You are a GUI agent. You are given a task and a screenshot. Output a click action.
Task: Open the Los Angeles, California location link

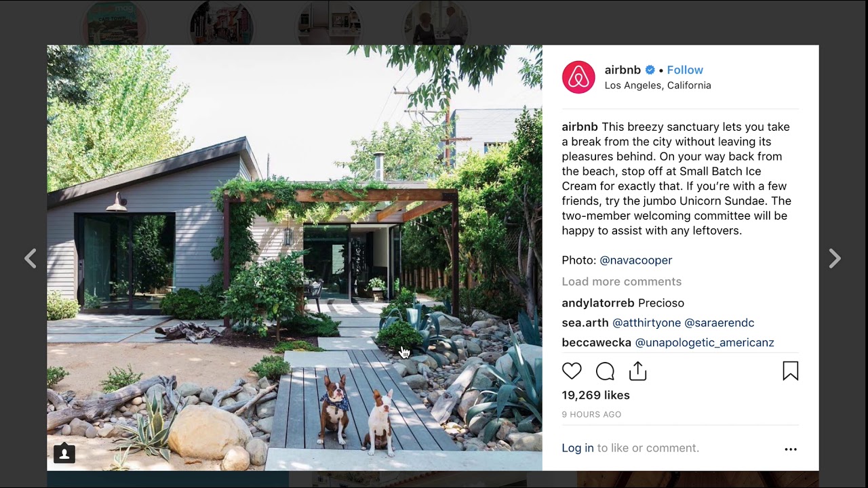[658, 85]
